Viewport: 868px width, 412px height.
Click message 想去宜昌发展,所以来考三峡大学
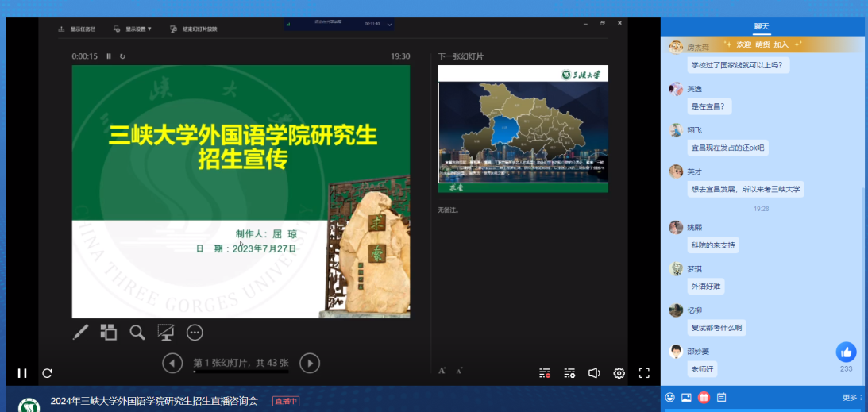tap(746, 189)
